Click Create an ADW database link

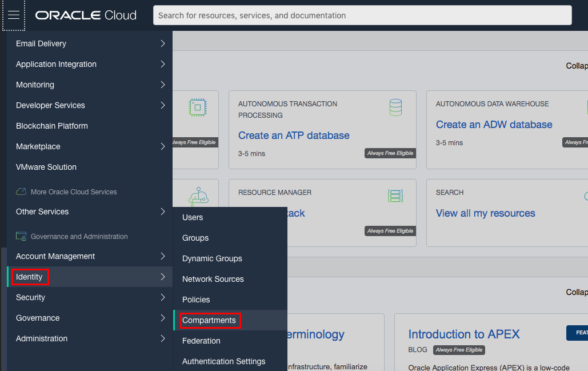tap(494, 125)
